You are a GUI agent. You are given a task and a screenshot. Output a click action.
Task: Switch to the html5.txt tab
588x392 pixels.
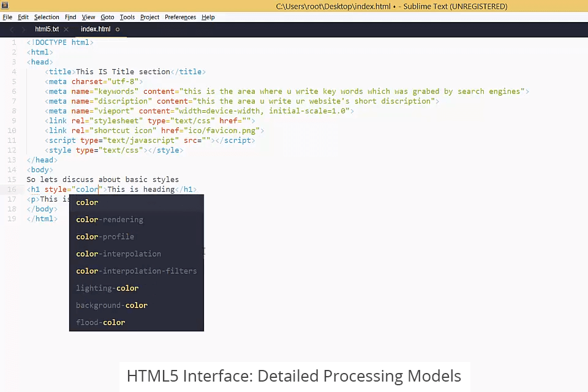click(47, 29)
